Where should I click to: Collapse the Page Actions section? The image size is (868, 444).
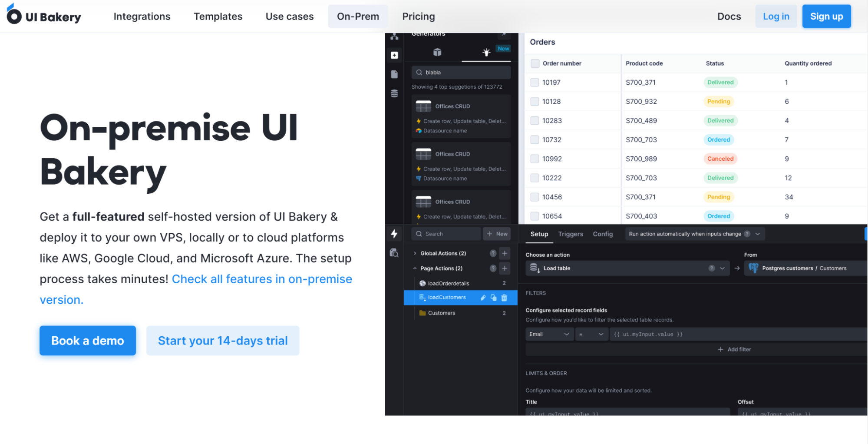click(x=415, y=268)
